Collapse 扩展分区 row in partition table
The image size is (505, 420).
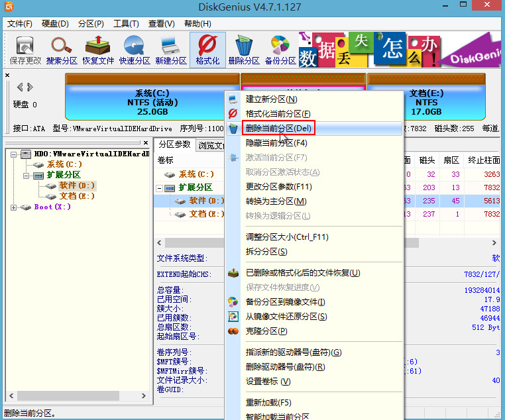point(160,188)
